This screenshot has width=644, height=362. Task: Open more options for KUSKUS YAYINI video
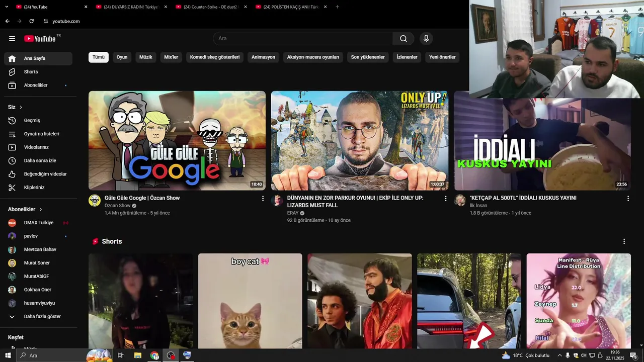click(x=628, y=199)
